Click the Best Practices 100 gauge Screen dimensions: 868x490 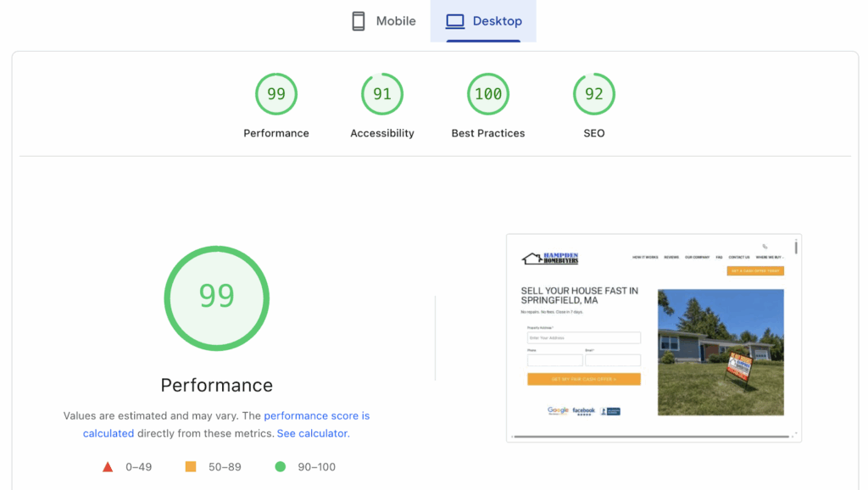487,93
